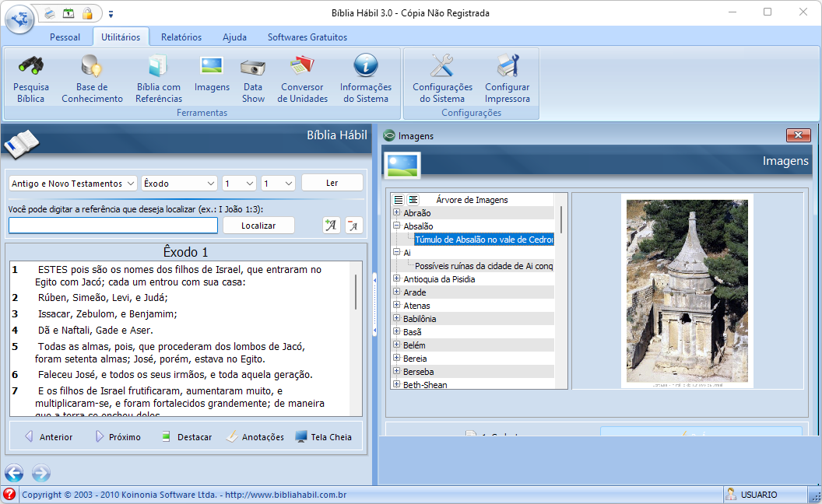Launch Bíblia com Referências tool

click(158, 79)
